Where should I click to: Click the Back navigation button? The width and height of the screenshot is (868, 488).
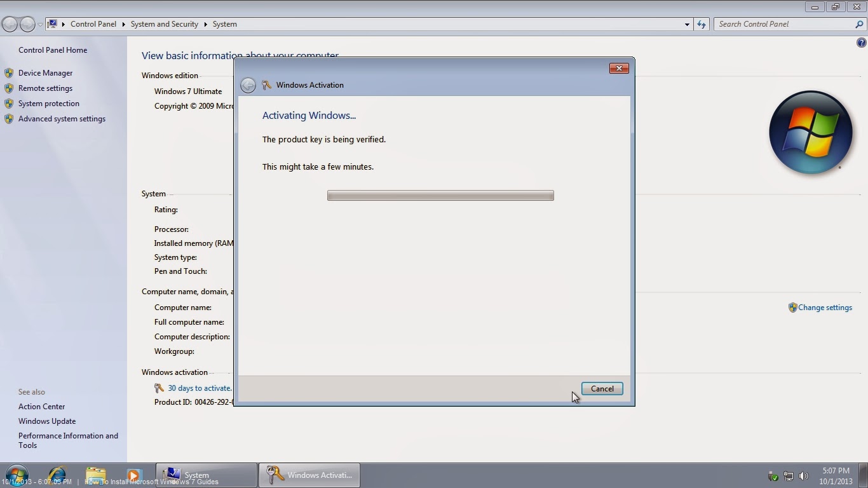coord(10,24)
